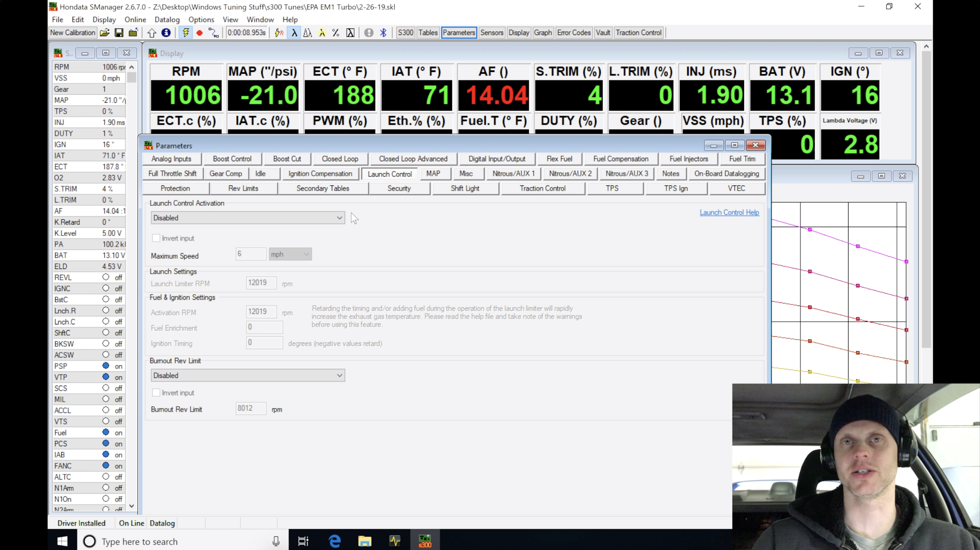Screen dimensions: 980x550
Task: Click Cortana circle in taskbar search
Action: coord(89,541)
